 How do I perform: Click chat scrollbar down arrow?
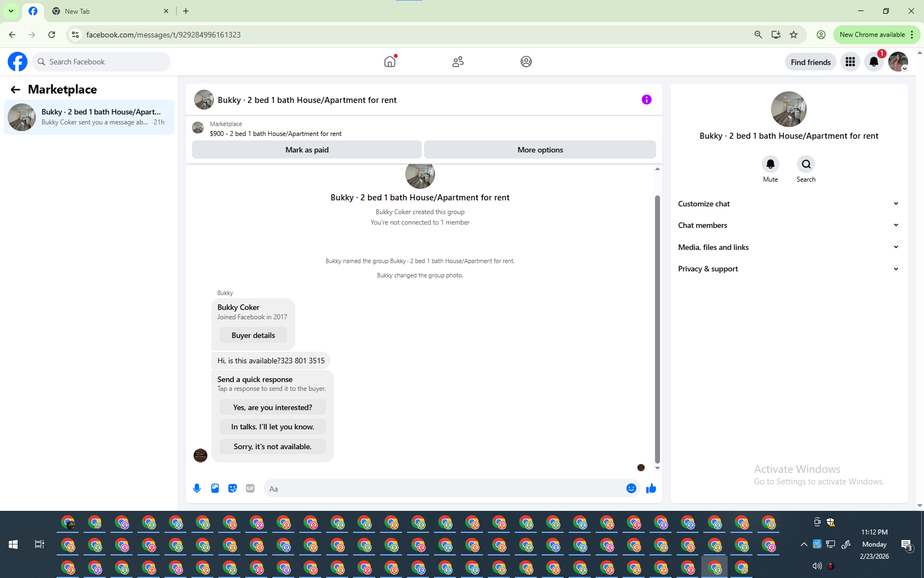[657, 468]
